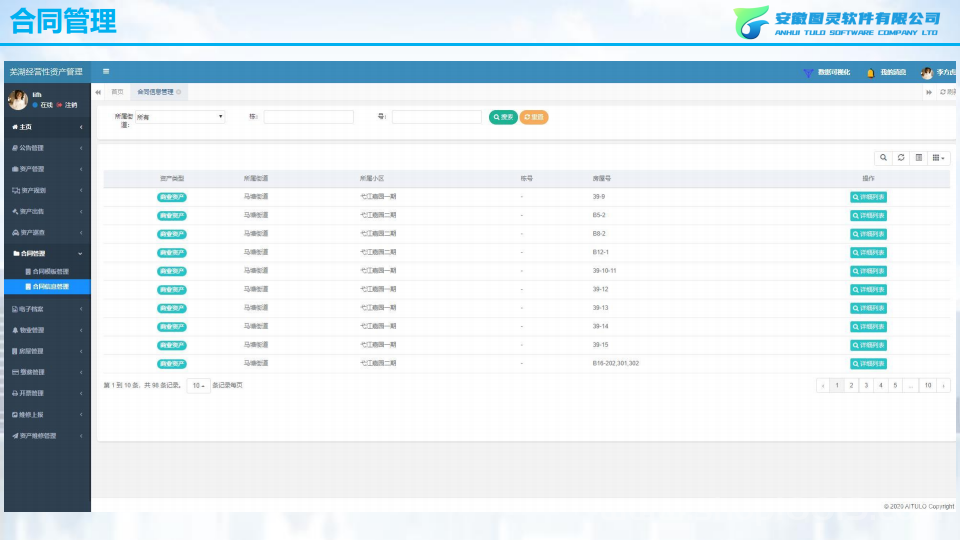The width and height of the screenshot is (960, 540).
Task: Open 详情列表 for room 39-9
Action: [868, 197]
